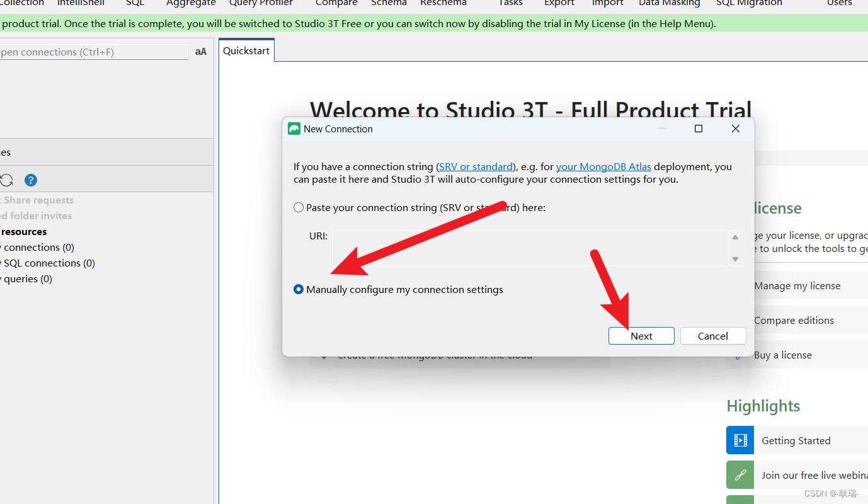Screen dimensions: 868x504
Task: Switch to the Quickstart tab
Action: click(x=246, y=50)
